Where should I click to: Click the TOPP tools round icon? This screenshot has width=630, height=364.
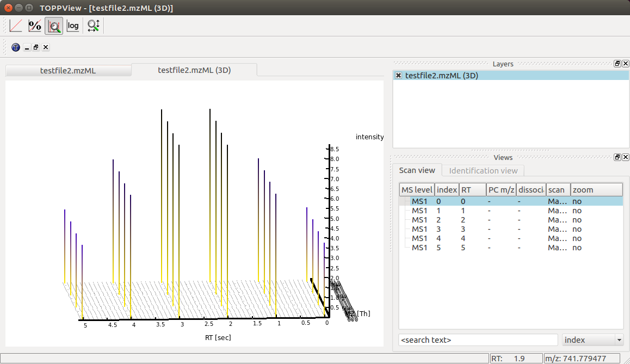point(16,47)
